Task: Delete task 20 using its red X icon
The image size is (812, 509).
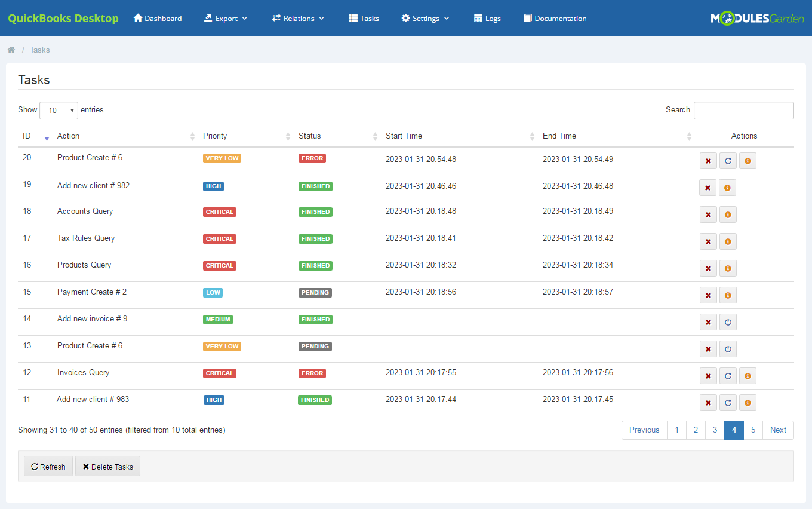Action: [x=708, y=160]
